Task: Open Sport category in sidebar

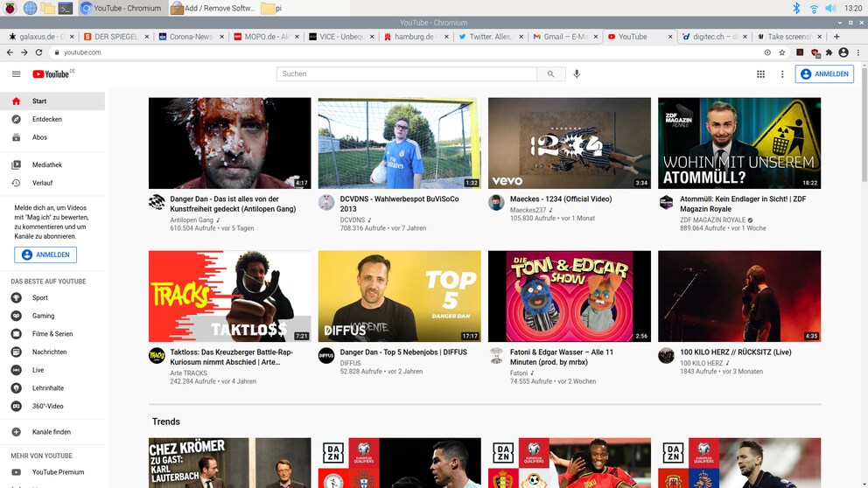Action: coord(52,297)
